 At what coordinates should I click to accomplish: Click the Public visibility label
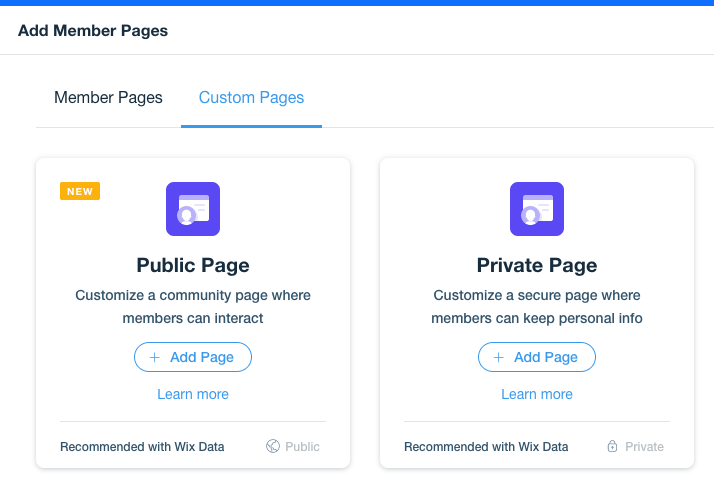302,447
